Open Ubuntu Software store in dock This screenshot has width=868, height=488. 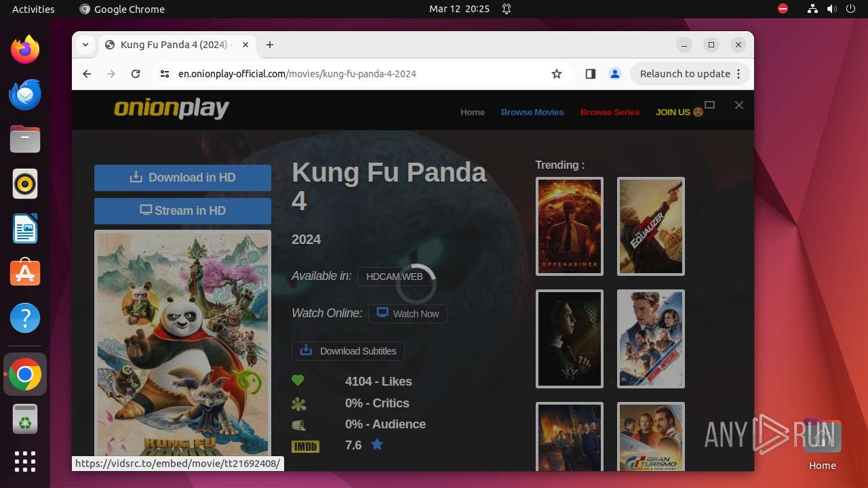[x=25, y=273]
